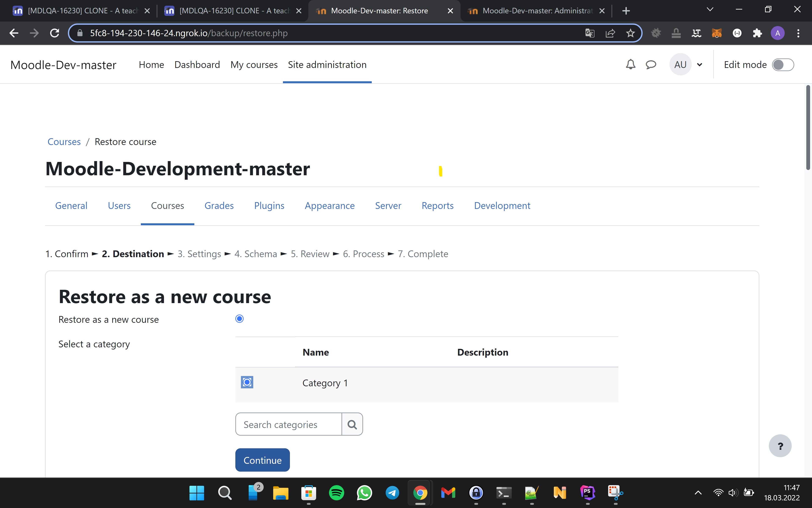Switch to the Users tab

tap(119, 206)
